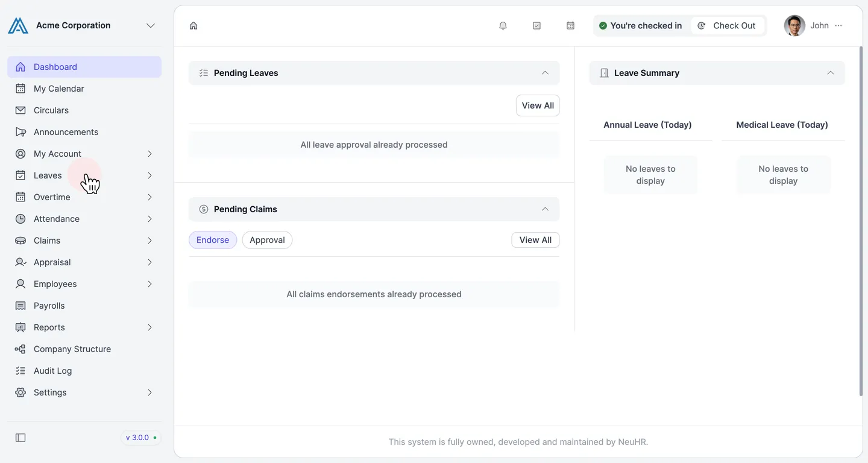Click the Pending Leaves checklist icon

204,73
